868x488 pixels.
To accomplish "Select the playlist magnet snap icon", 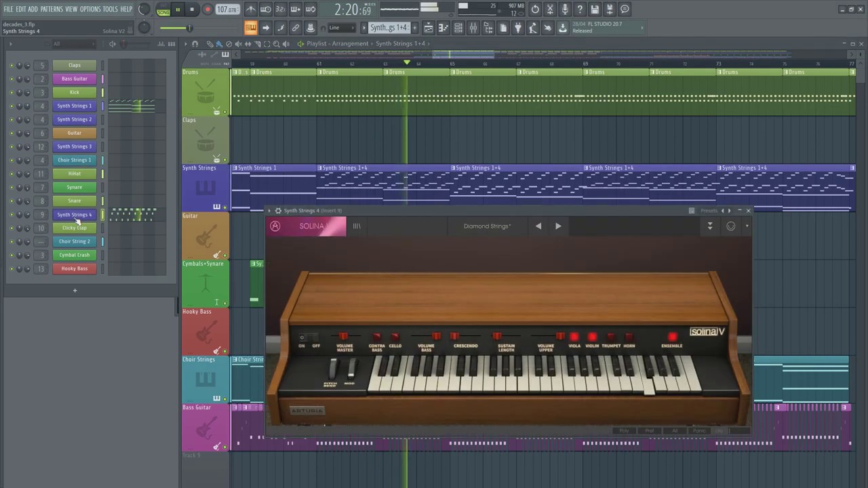I will [195, 43].
